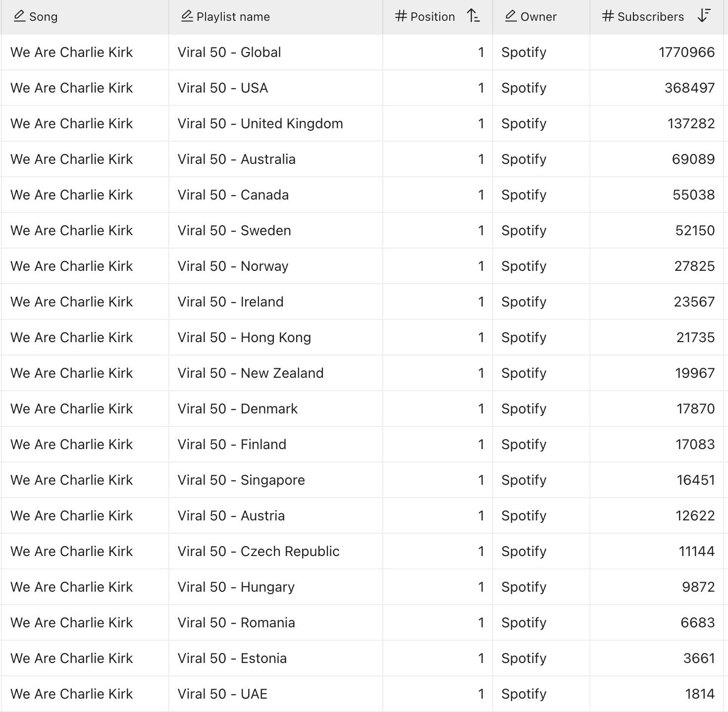Screen dimensions: 728x712
Task: Select subscribers value 17870
Action: 695,408
